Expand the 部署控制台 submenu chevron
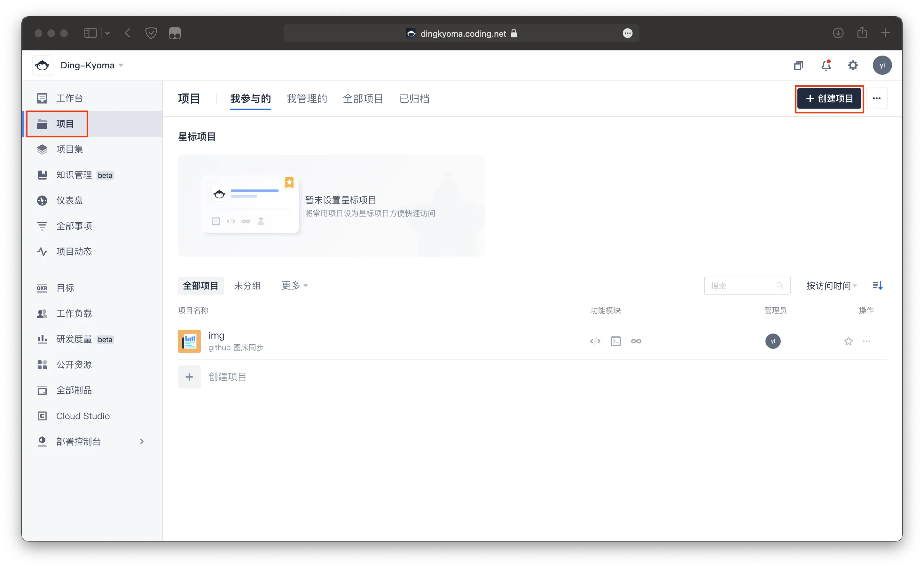Image resolution: width=924 pixels, height=568 pixels. (x=142, y=441)
